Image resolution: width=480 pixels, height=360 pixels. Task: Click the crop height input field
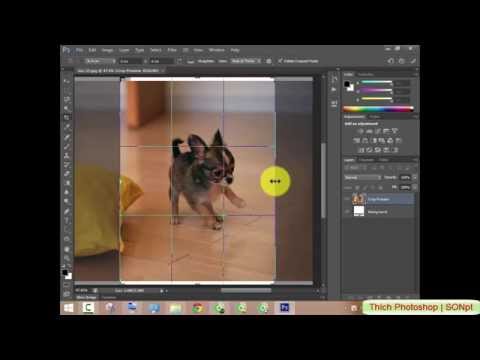pos(161,61)
